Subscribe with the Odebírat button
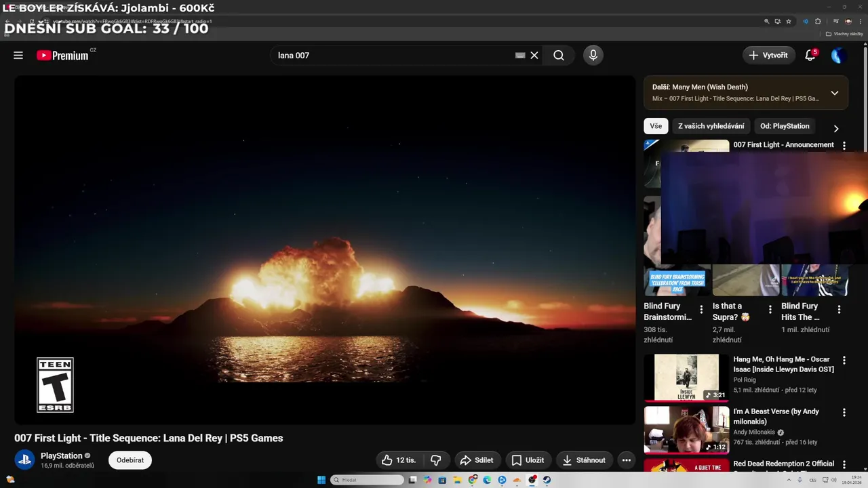The image size is (868, 488). (130, 460)
